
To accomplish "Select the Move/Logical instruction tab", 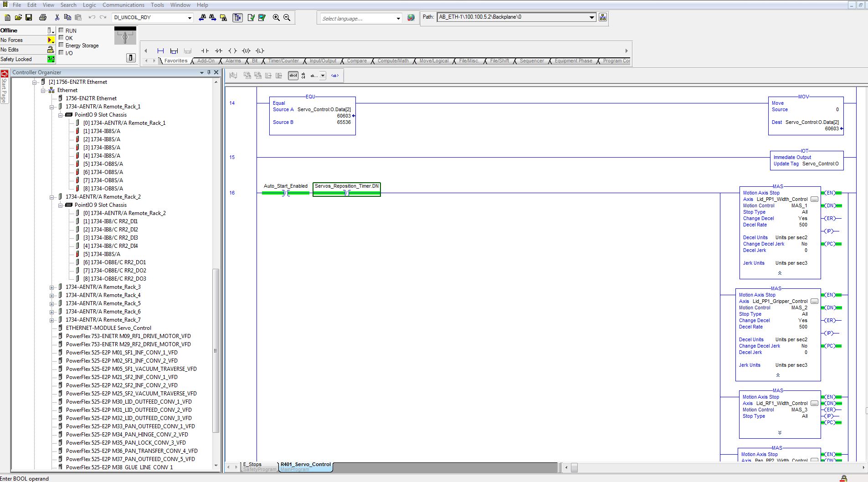I will [434, 61].
